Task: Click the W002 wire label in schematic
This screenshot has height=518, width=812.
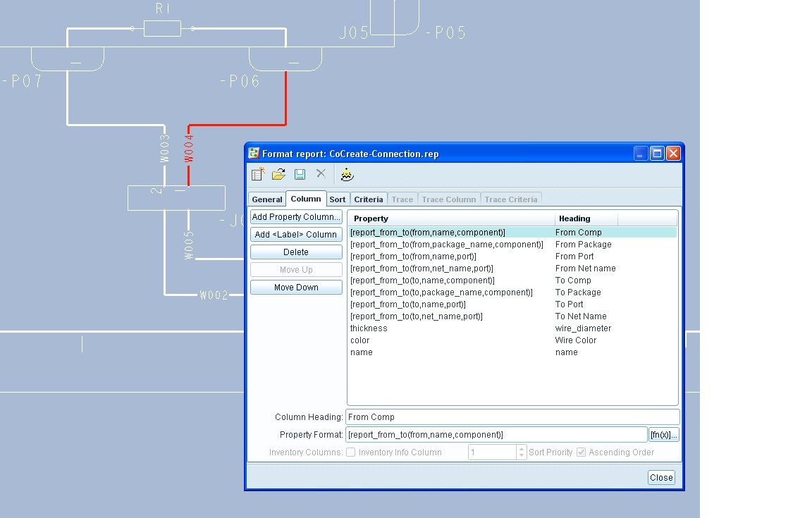Action: pos(214,295)
